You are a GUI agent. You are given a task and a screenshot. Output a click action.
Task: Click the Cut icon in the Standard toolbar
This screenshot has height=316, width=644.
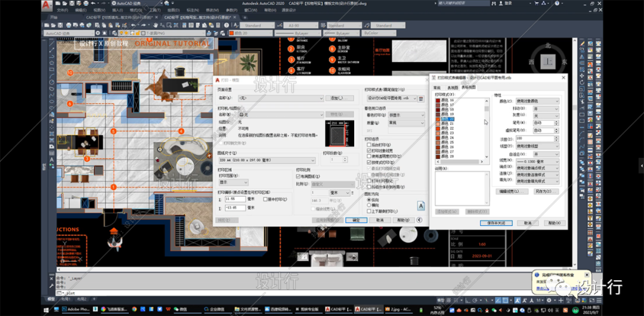[x=97, y=25]
